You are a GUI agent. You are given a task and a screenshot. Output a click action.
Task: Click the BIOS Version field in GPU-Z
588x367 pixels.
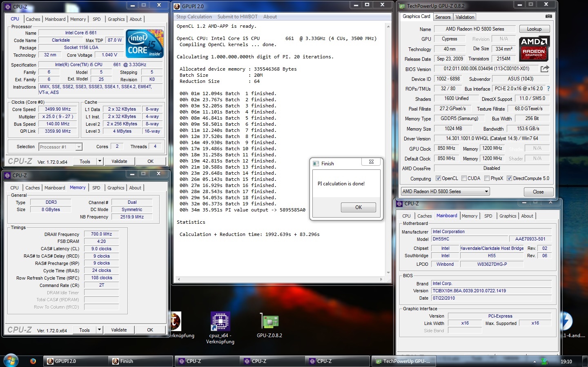click(486, 69)
